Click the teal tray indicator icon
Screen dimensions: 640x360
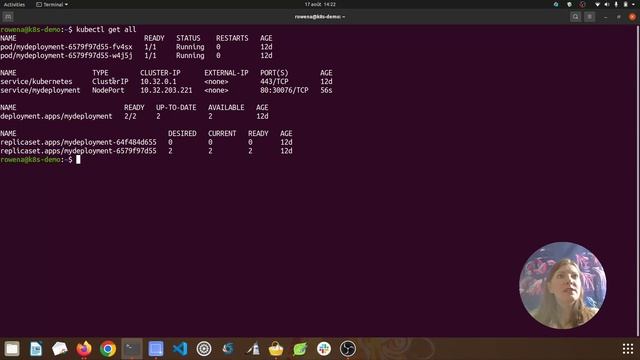point(556,4)
